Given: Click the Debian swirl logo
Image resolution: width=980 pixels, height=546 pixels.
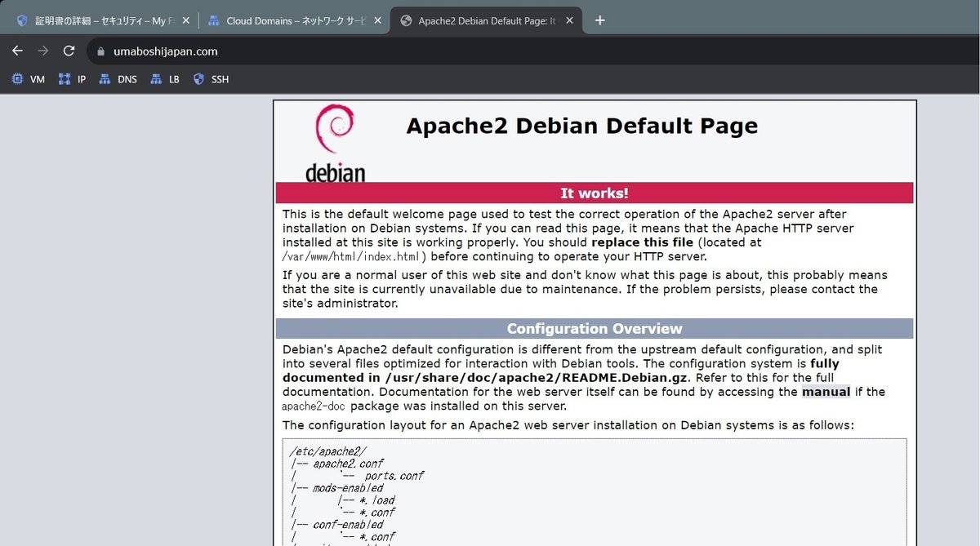Looking at the screenshot, I should click(335, 143).
